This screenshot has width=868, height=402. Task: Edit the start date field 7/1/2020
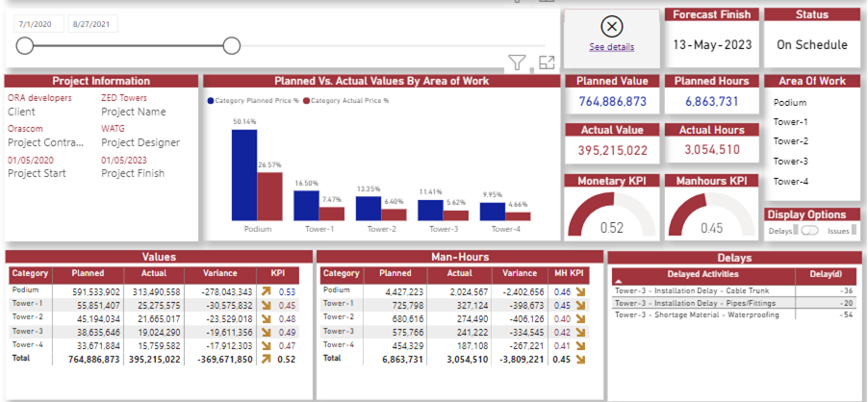[38, 24]
